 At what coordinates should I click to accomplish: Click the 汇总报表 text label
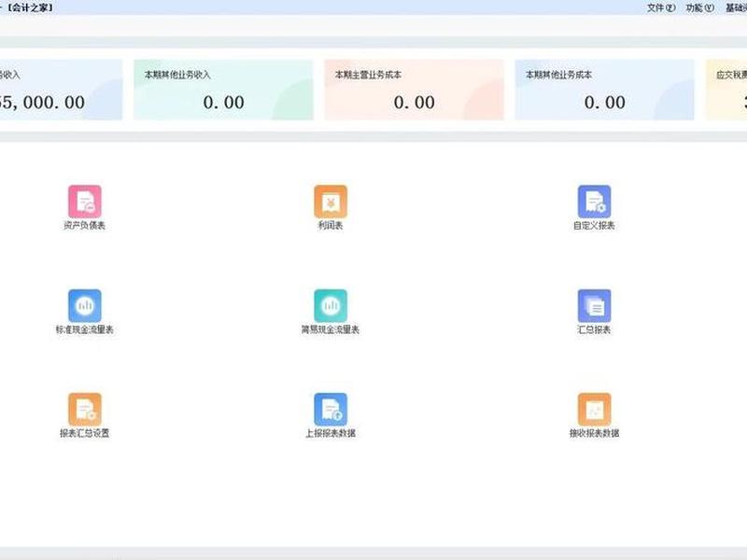(x=594, y=329)
